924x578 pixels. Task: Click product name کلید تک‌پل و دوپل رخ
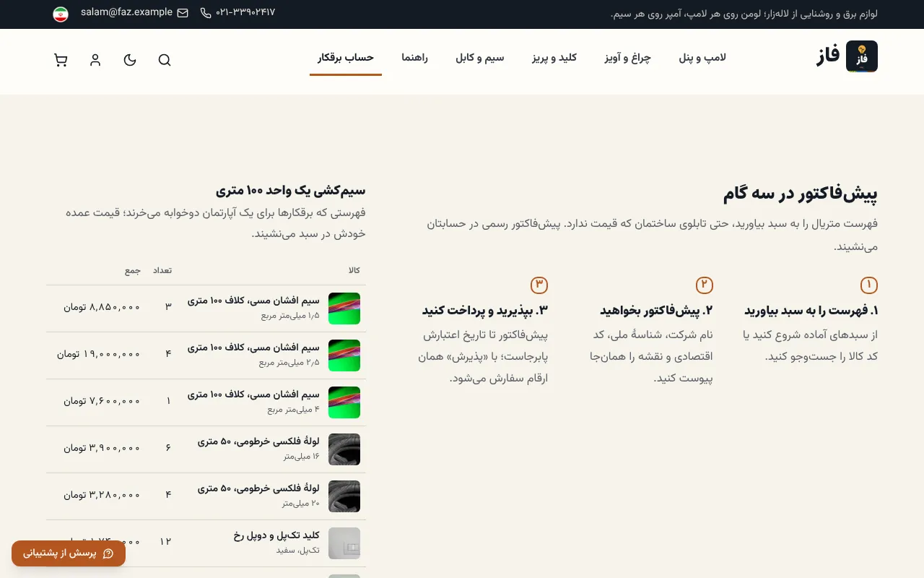(276, 535)
